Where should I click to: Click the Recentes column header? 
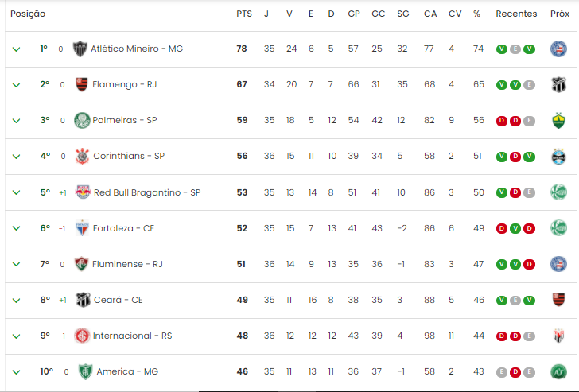[x=516, y=14]
